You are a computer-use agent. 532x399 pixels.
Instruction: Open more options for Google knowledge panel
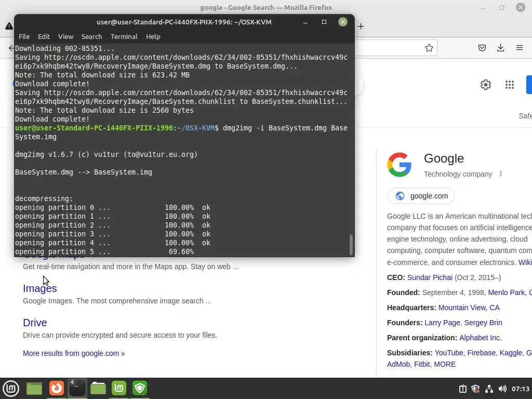click(x=501, y=174)
